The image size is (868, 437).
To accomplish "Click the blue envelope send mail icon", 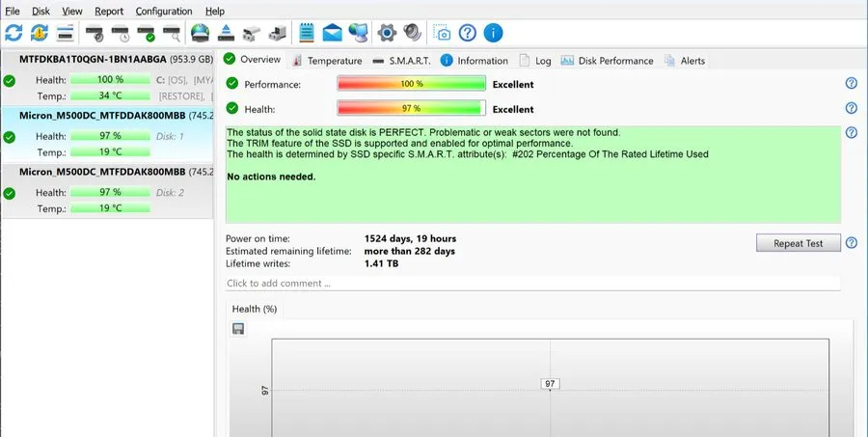I will pyautogui.click(x=332, y=33).
